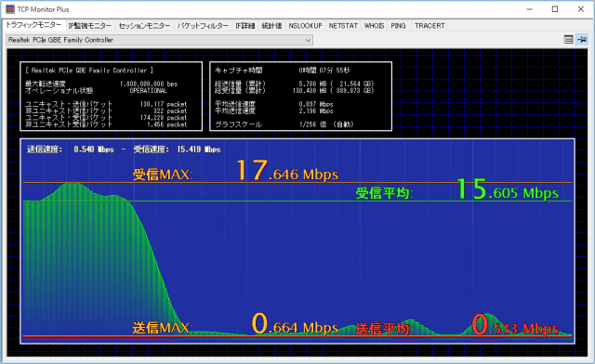
Task: Switch to the セッションモニター tab
Action: coord(145,26)
